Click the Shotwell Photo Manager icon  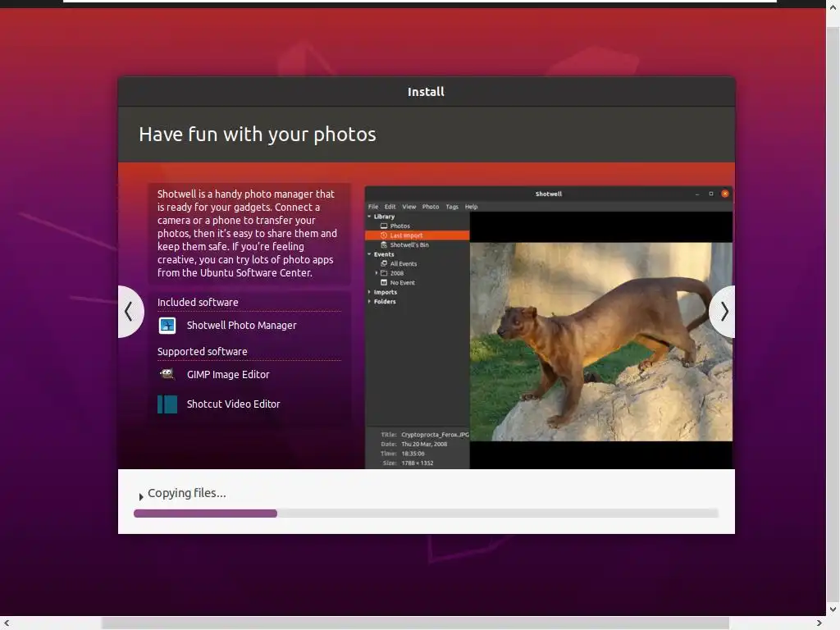[167, 325]
